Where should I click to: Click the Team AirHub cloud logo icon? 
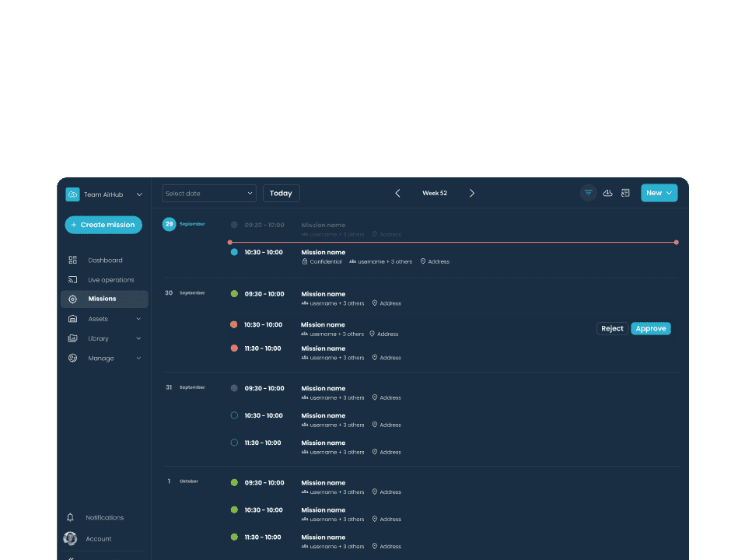[x=72, y=194]
